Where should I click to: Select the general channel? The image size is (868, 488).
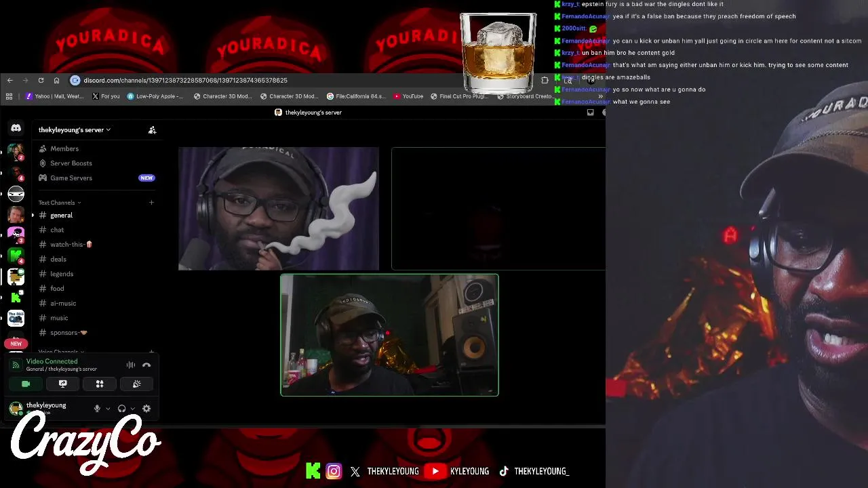click(61, 216)
